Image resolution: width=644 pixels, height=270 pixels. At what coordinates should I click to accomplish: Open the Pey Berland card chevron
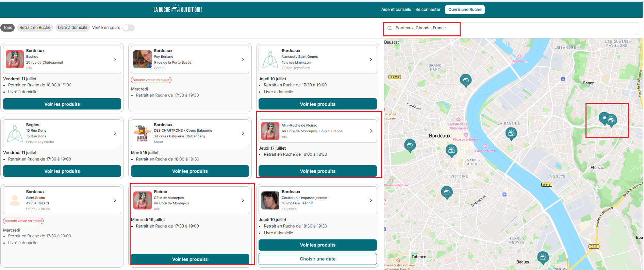(243, 60)
